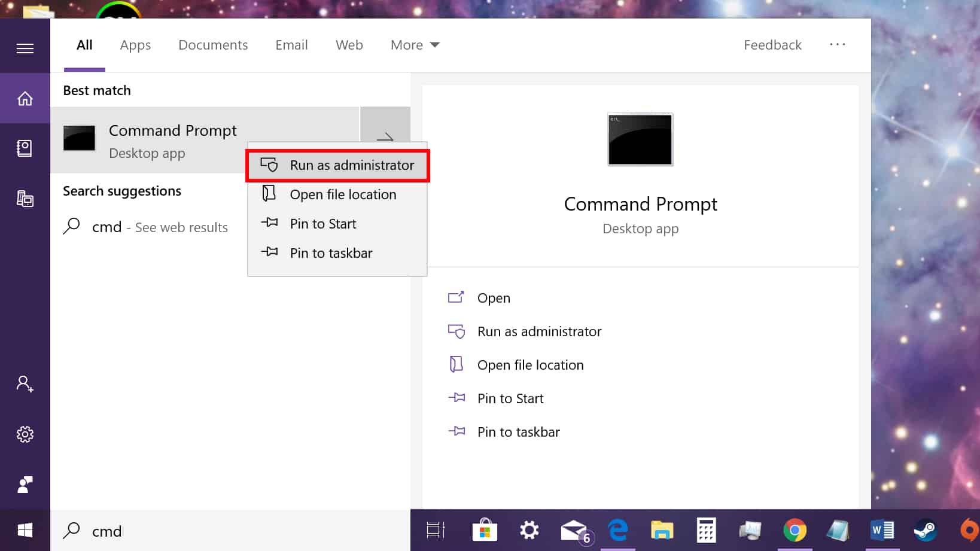This screenshot has height=551, width=980.
Task: Switch to the Documents search tab
Action: click(x=213, y=45)
